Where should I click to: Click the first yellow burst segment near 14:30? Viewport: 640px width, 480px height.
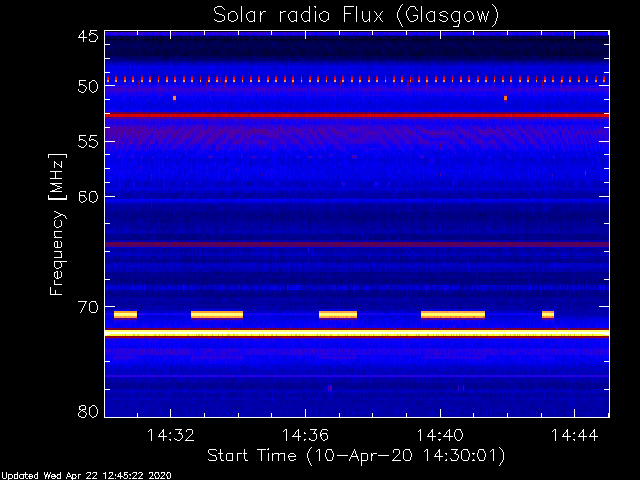125,315
